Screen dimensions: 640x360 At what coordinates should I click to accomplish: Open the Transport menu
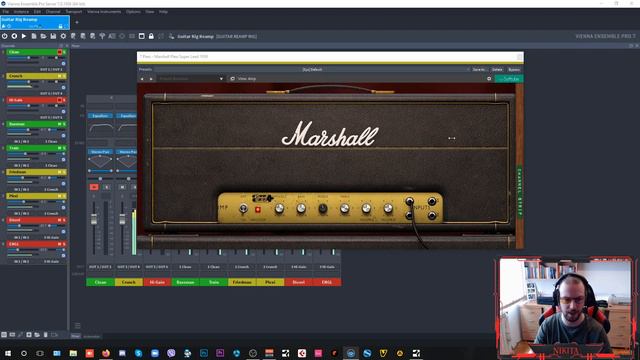pyautogui.click(x=74, y=12)
